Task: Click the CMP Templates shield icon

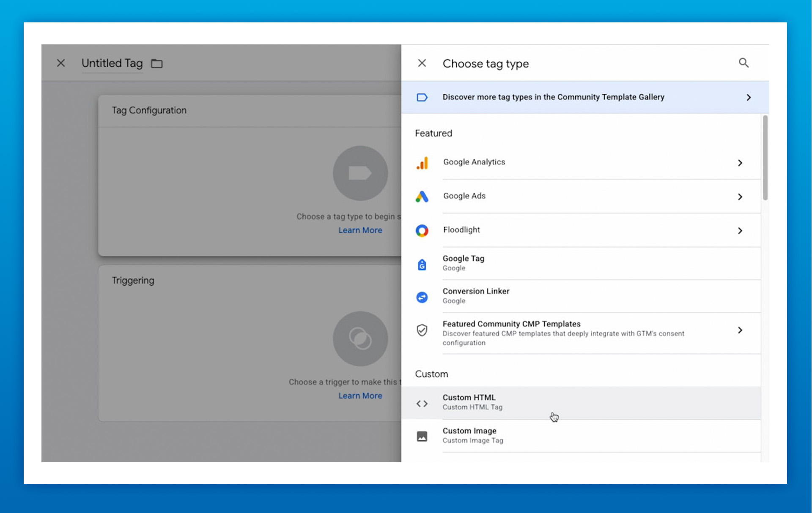Action: pyautogui.click(x=422, y=330)
